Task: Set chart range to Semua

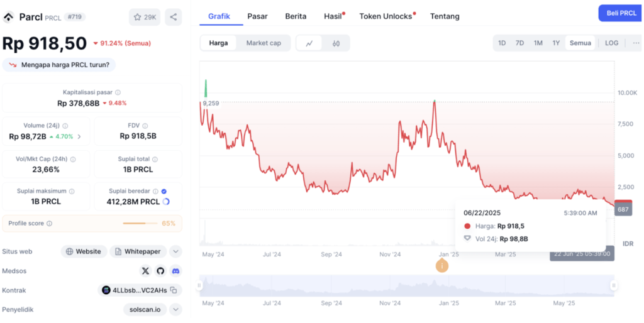Action: coord(580,43)
